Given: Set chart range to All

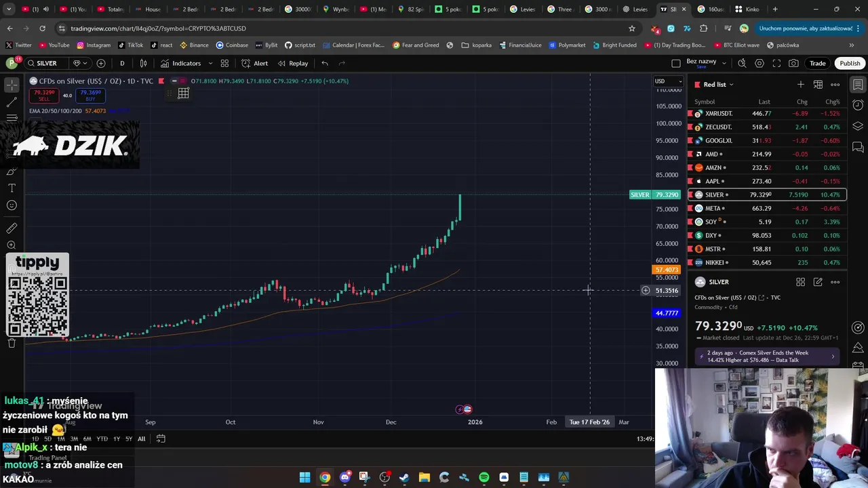Looking at the screenshot, I should click(x=141, y=439).
